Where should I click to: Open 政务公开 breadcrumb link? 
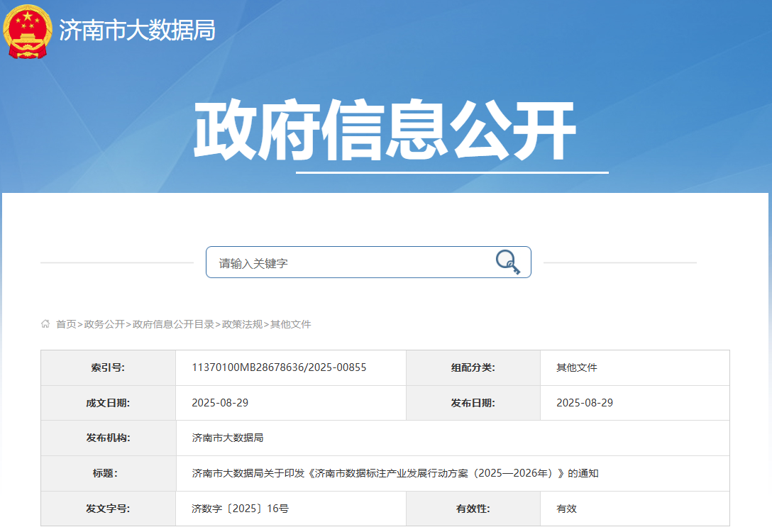click(x=104, y=324)
